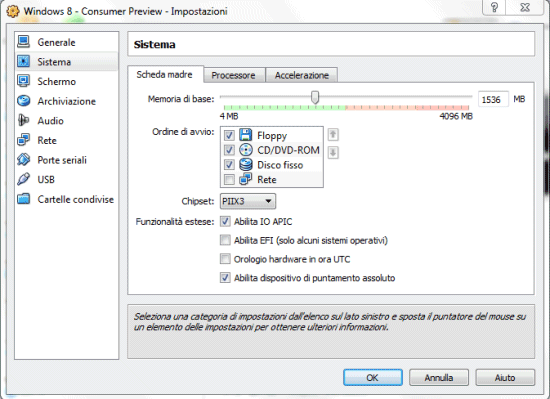Click the question mark help button in title bar
This screenshot has width=550, height=399.
[494, 7]
